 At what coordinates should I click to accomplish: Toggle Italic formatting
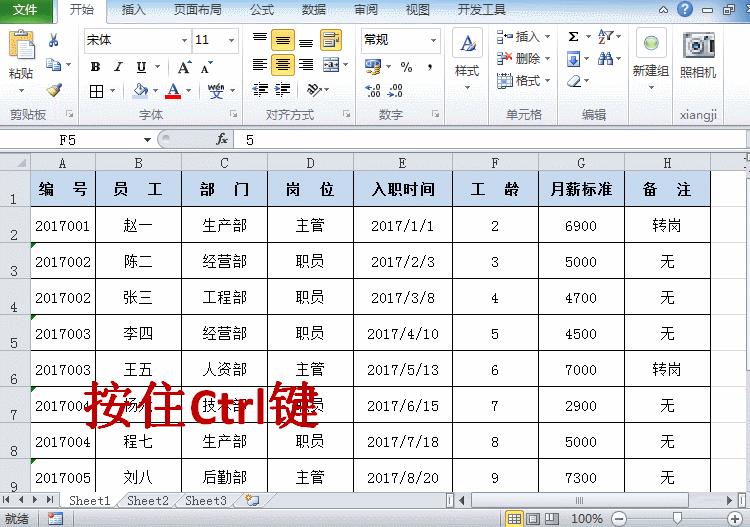[118, 67]
